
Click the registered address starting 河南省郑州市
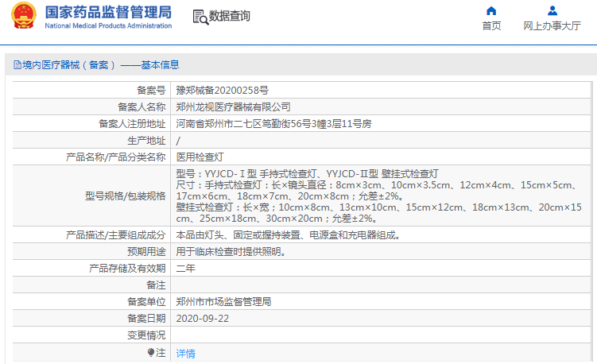[x=273, y=124]
